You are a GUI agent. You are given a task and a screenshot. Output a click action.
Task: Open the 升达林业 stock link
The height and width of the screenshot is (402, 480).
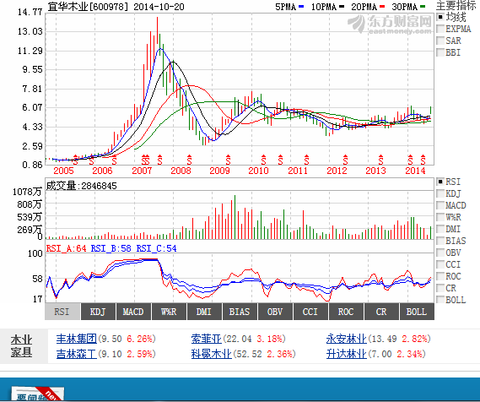tap(346, 354)
